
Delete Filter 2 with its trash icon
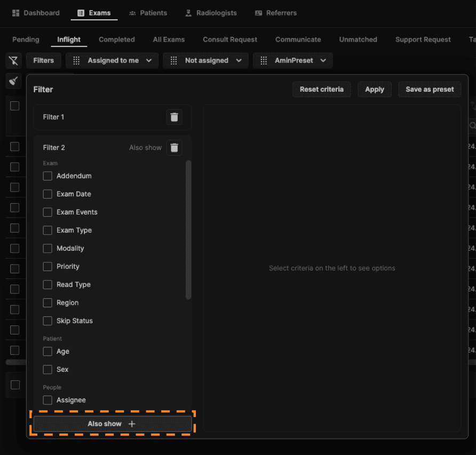tap(174, 148)
